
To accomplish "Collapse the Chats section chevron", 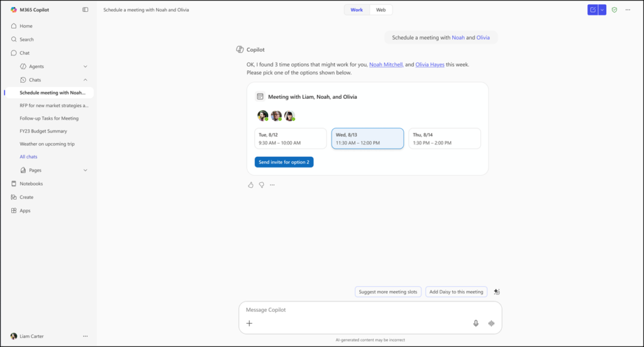I will pos(86,80).
